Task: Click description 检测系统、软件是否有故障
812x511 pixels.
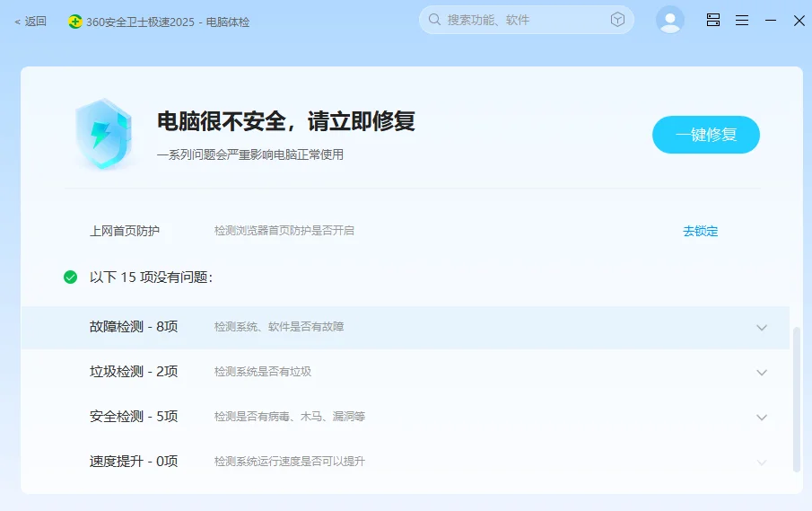Action: click(279, 327)
